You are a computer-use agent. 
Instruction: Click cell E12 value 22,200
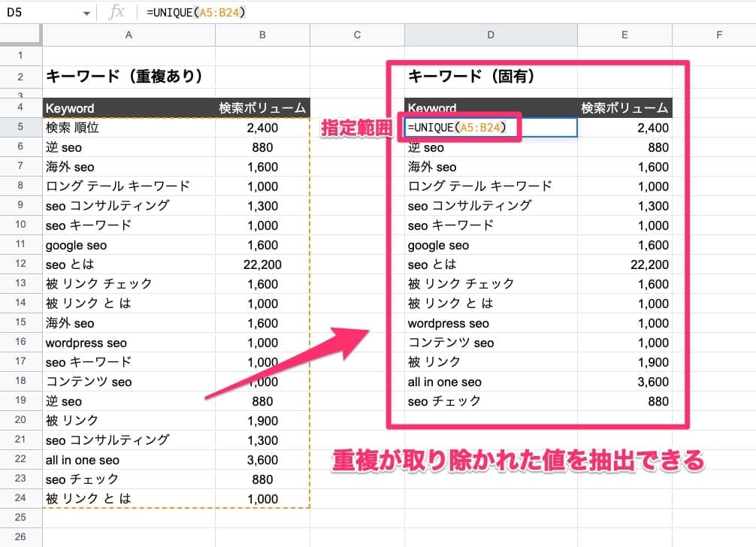click(624, 264)
